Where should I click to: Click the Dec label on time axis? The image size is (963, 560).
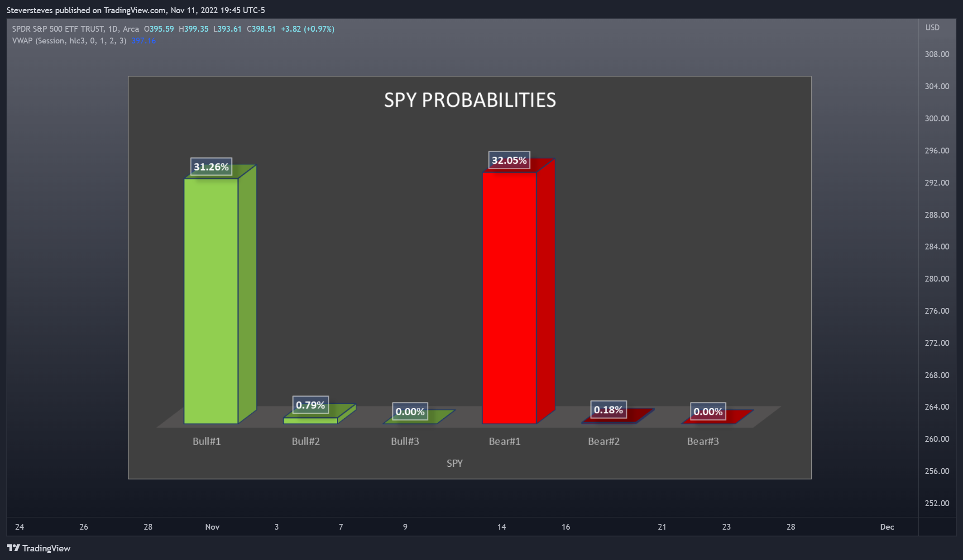pyautogui.click(x=887, y=527)
